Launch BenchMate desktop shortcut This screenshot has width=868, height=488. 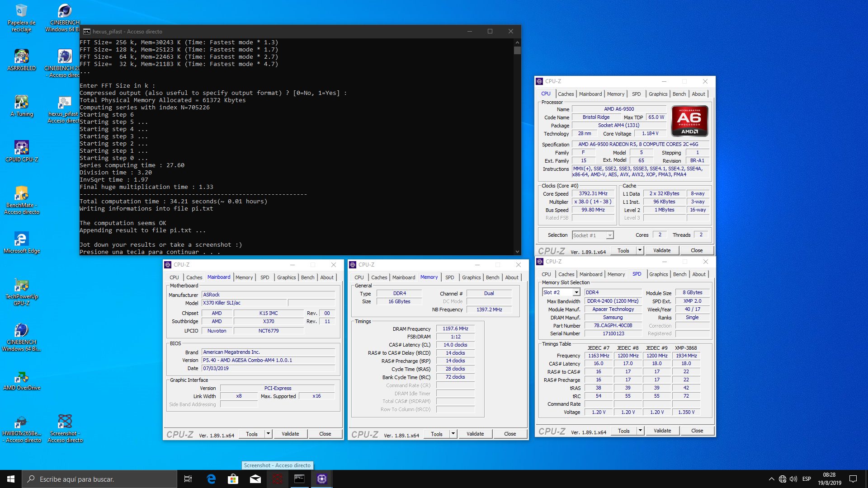point(21,200)
